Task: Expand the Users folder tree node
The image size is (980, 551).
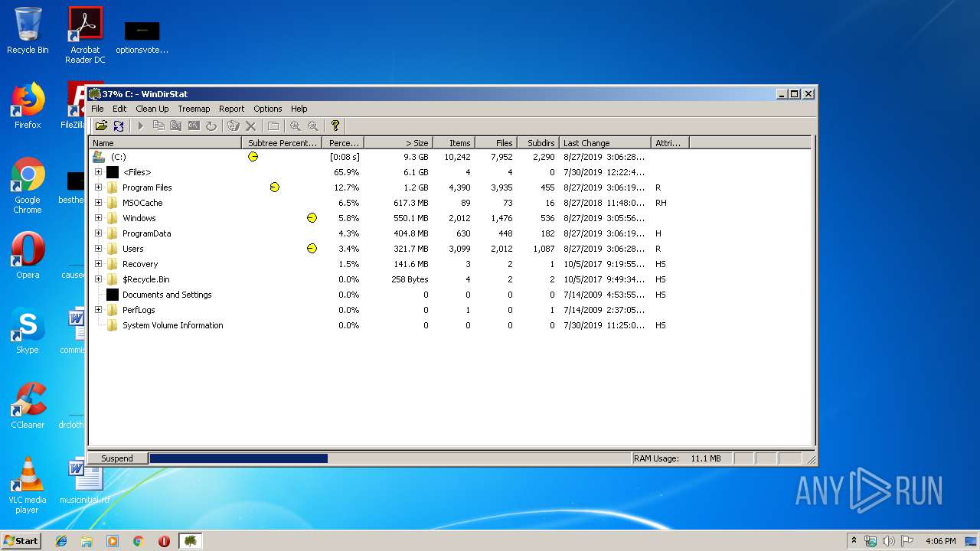Action: [98, 249]
